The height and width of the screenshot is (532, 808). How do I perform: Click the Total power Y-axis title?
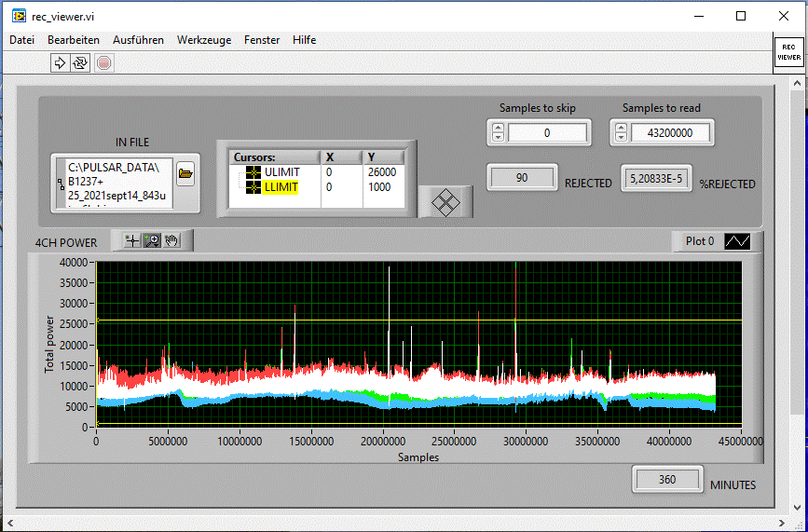click(x=49, y=345)
